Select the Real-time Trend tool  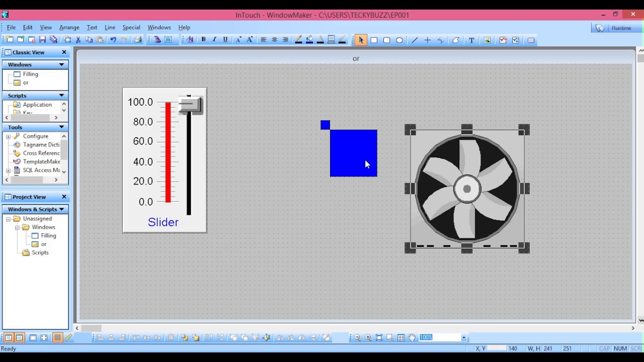[503, 40]
